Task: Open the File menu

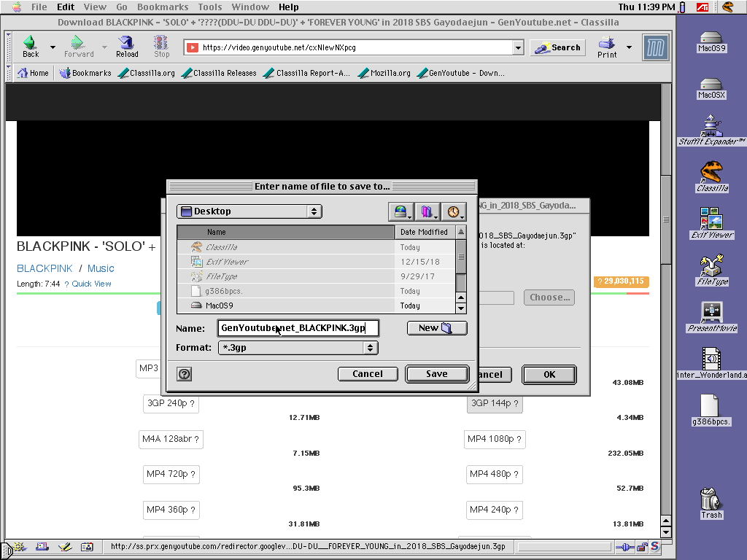Action: (x=39, y=7)
